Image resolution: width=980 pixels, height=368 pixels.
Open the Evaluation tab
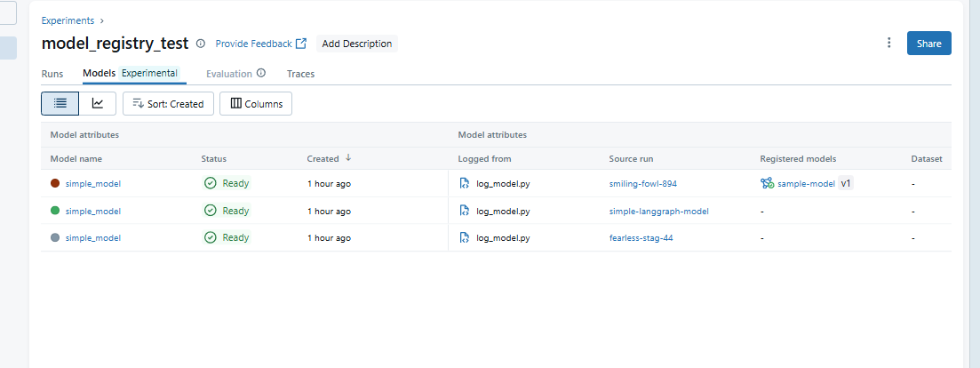[x=229, y=74]
